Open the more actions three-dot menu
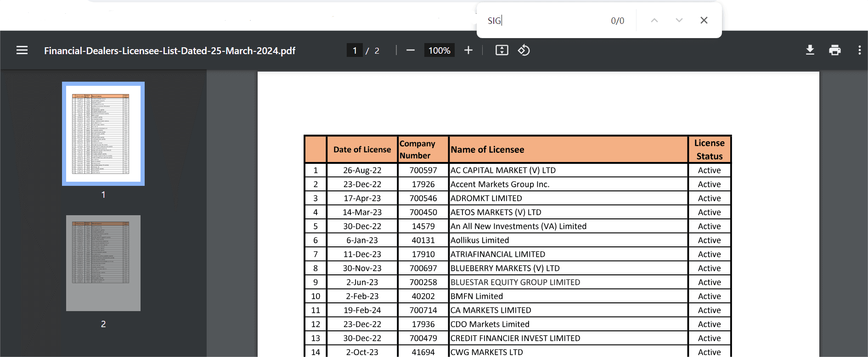 point(859,50)
